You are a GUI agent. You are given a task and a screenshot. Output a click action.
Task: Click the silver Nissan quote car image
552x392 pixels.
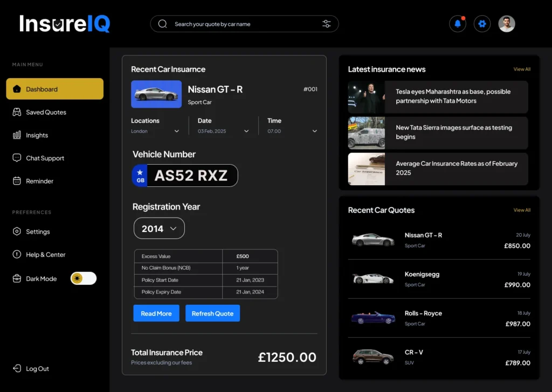373,240
